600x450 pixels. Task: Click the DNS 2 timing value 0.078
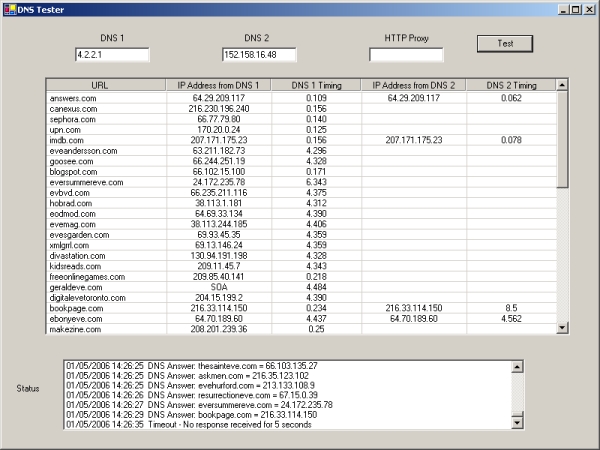[x=511, y=140]
